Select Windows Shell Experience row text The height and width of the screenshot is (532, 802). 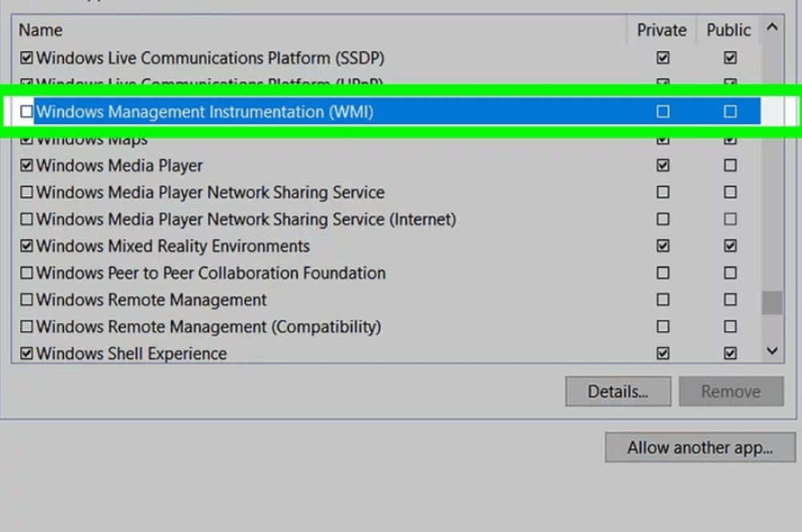click(131, 354)
